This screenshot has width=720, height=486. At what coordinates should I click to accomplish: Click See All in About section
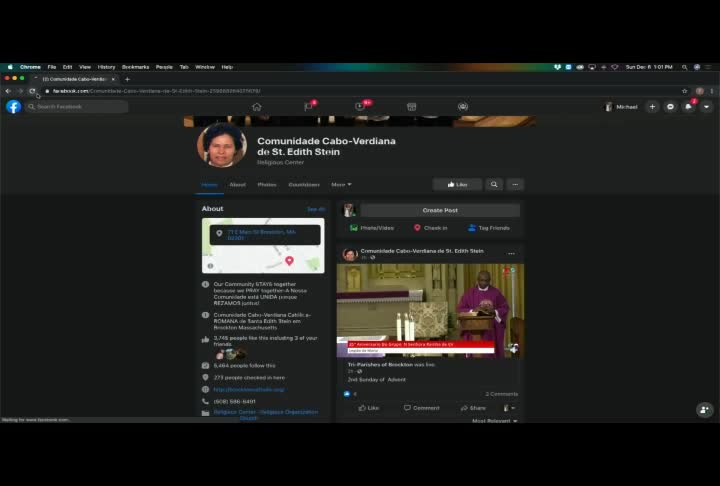click(x=316, y=209)
